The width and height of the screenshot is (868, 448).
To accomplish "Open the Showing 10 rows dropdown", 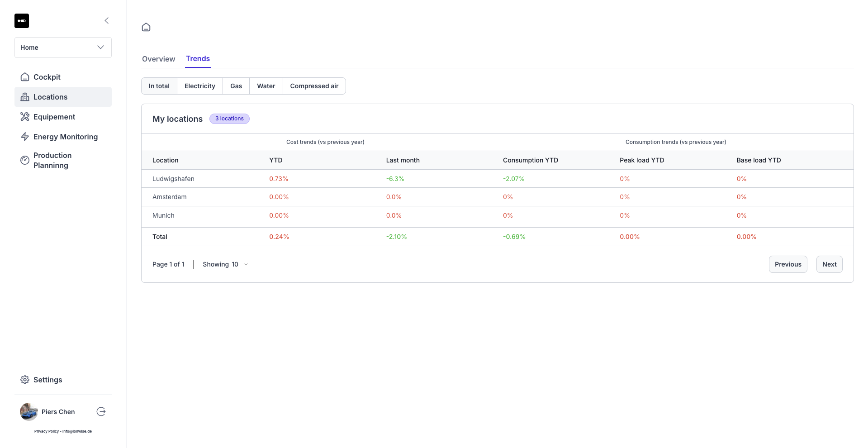I will 225,264.
